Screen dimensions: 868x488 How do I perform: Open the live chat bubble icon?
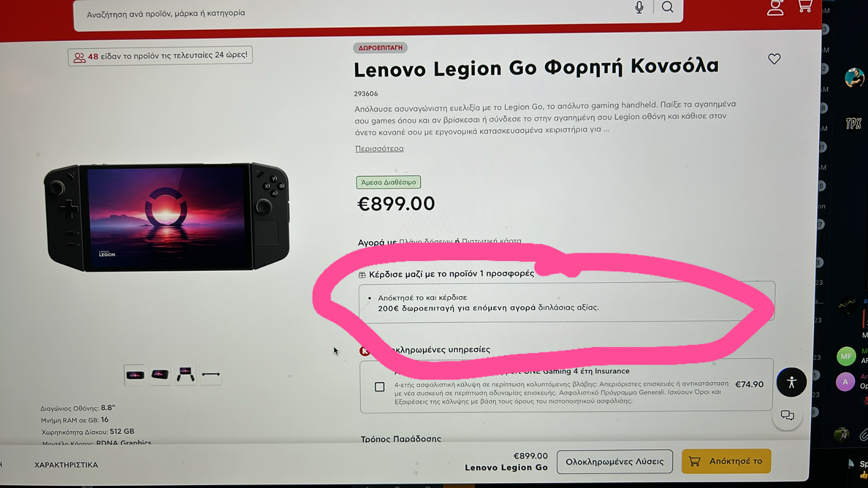point(788,415)
